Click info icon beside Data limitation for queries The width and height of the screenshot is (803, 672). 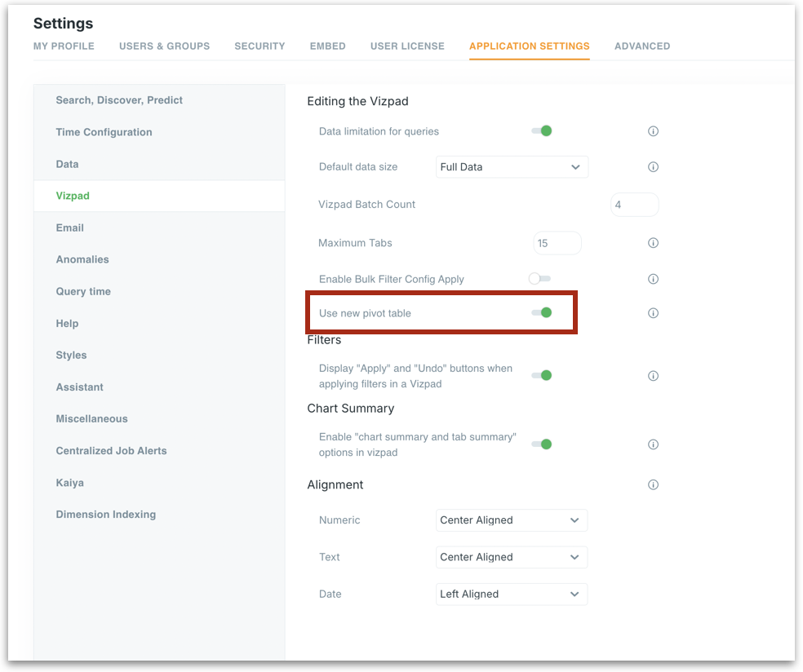[653, 131]
